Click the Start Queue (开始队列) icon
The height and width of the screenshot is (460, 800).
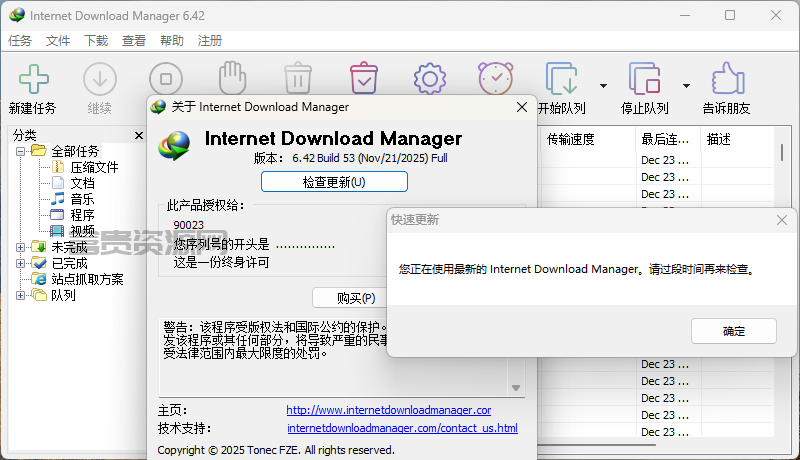click(x=561, y=78)
